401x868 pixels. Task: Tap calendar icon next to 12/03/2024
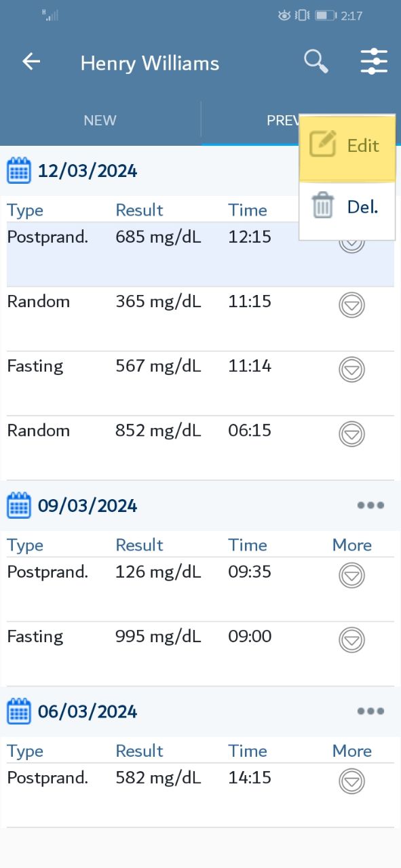(x=19, y=171)
